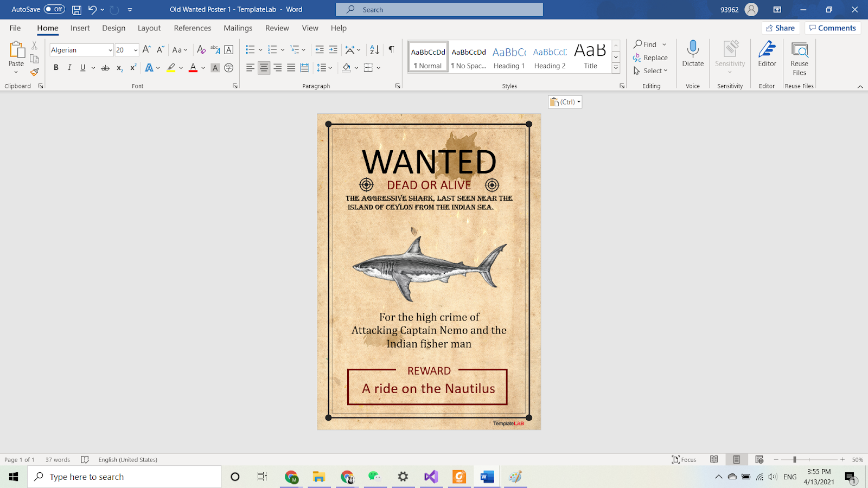868x488 pixels.
Task: Click the Save icon in title bar
Action: coord(77,10)
